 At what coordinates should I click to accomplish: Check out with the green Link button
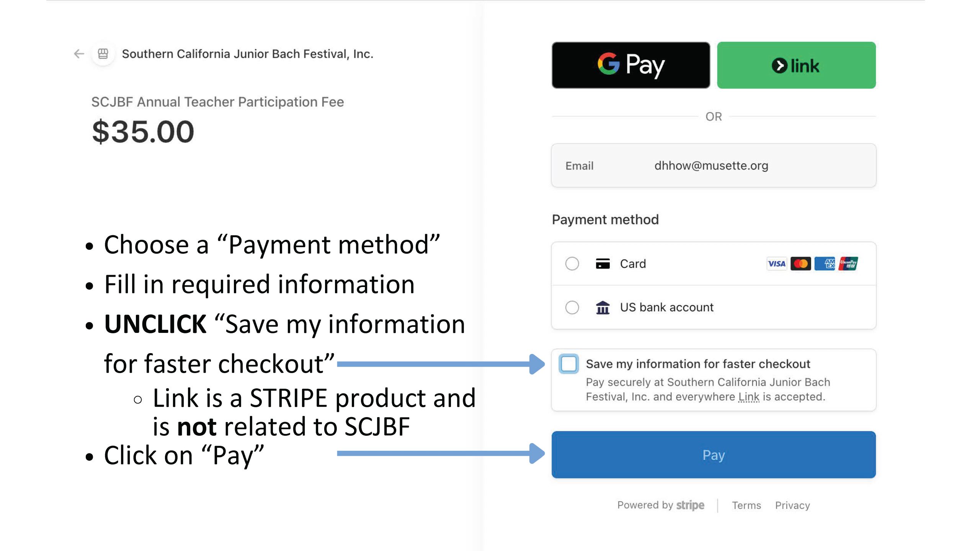(x=796, y=65)
